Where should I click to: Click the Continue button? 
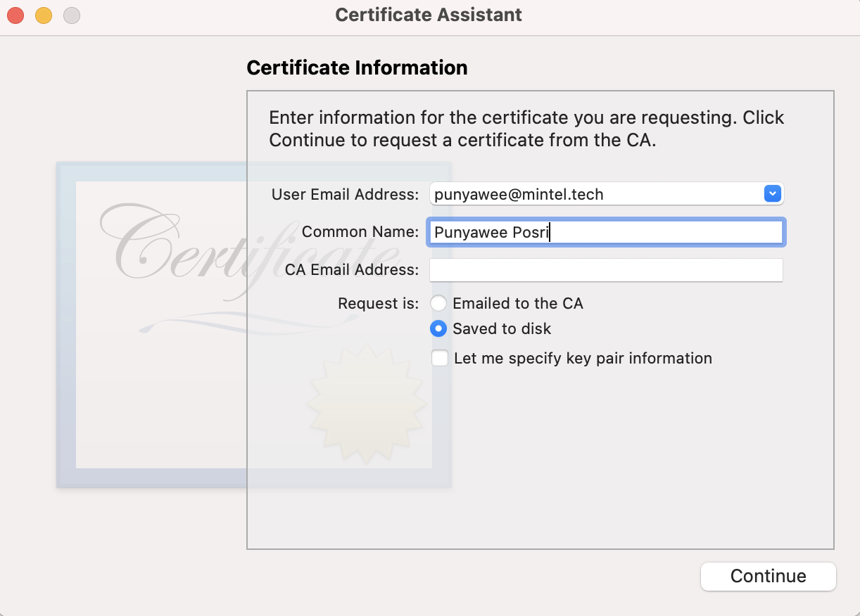[x=769, y=576]
